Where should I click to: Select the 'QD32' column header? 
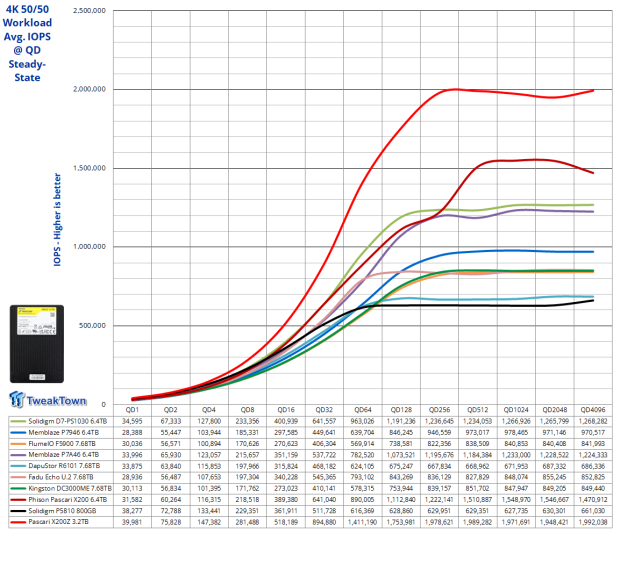324,410
